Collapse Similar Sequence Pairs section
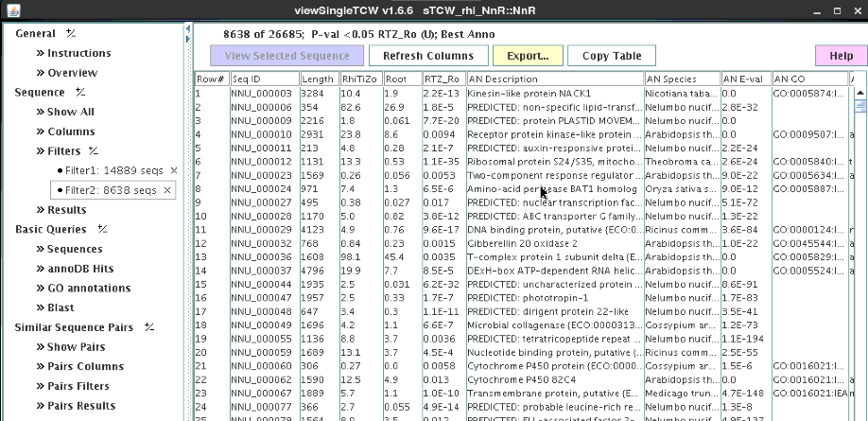This screenshot has height=421, width=868. pyautogui.click(x=149, y=328)
